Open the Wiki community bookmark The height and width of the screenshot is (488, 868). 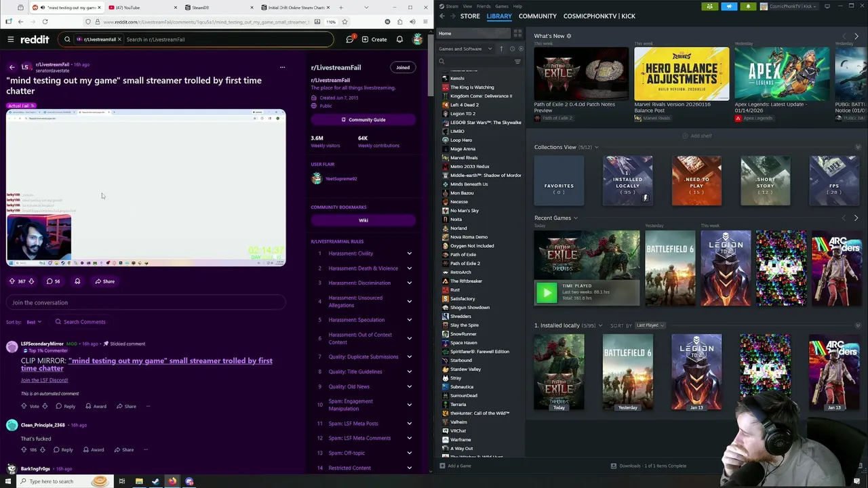[363, 220]
